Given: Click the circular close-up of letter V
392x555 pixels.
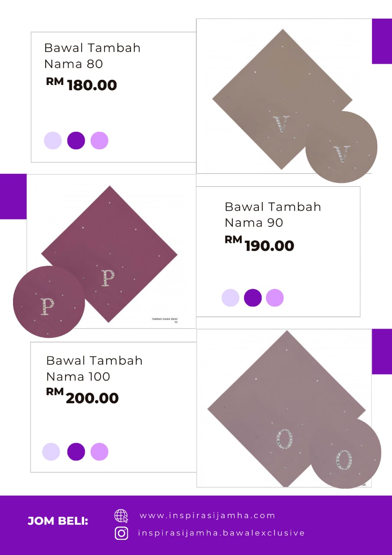Looking at the screenshot, I should pos(341,147).
